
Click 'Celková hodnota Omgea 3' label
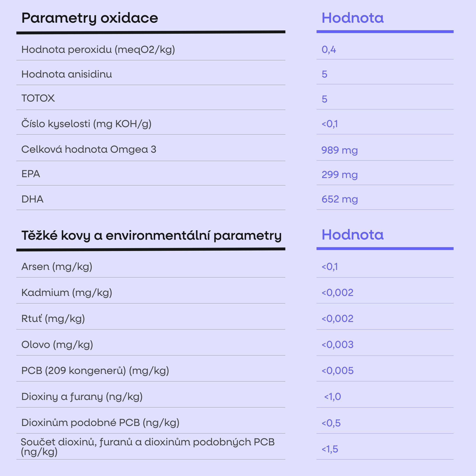pos(89,149)
